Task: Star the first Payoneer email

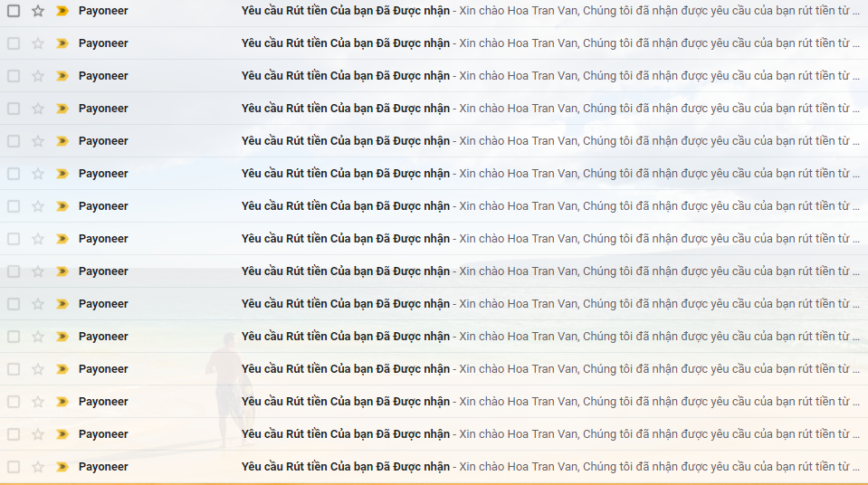Action: 38,11
